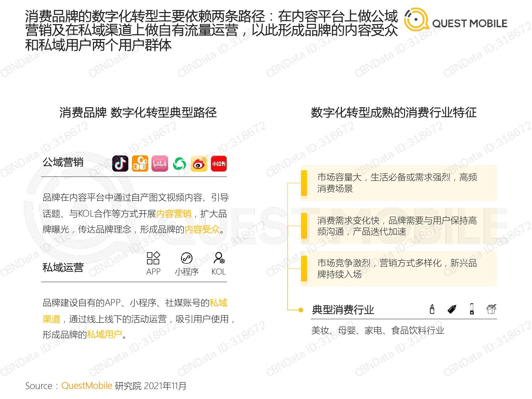Viewport: 532px width, 399px height.
Task: Click the QuestMobile source link
Action: coord(87,386)
